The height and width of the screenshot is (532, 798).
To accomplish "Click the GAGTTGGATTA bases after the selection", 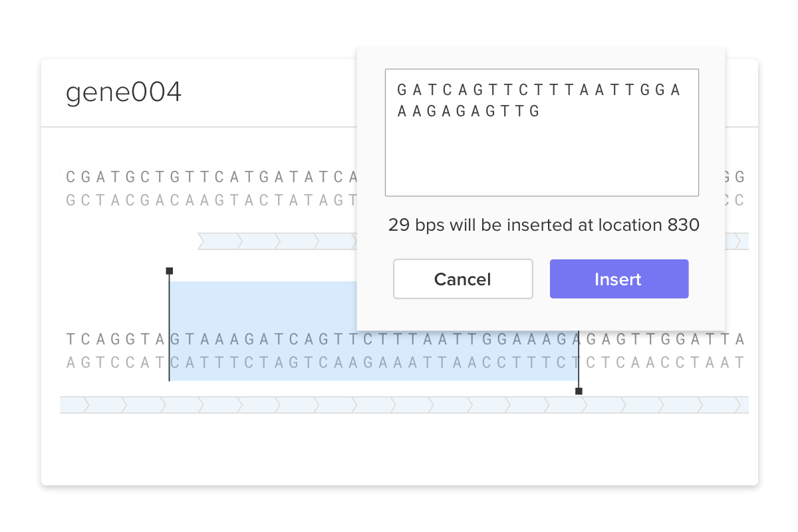I will (x=664, y=340).
